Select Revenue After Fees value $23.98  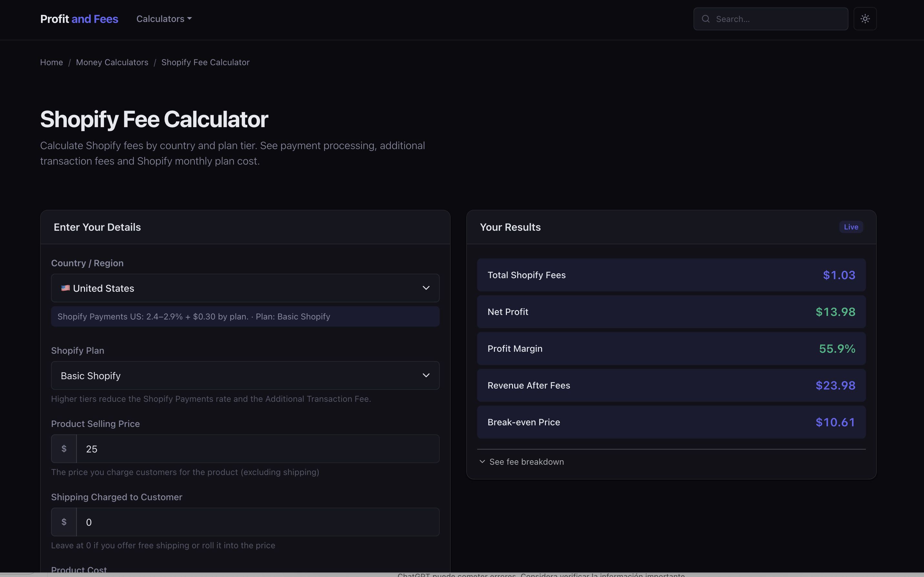[836, 385]
